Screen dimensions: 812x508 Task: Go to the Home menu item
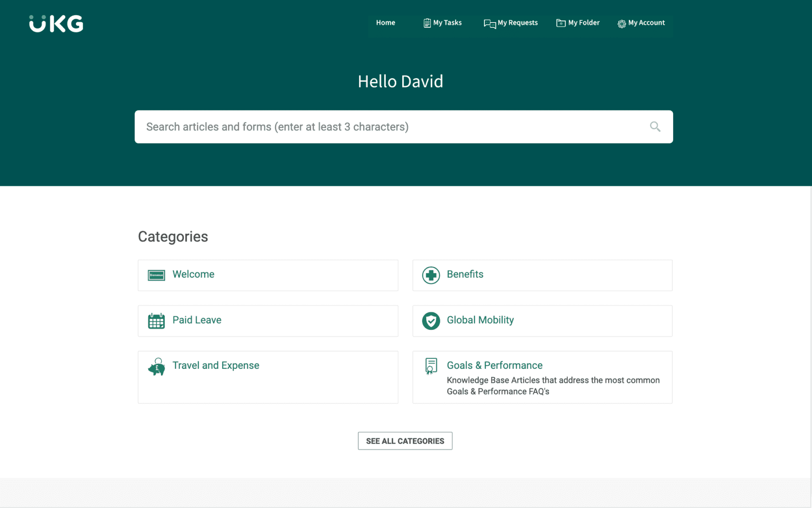[385, 23]
